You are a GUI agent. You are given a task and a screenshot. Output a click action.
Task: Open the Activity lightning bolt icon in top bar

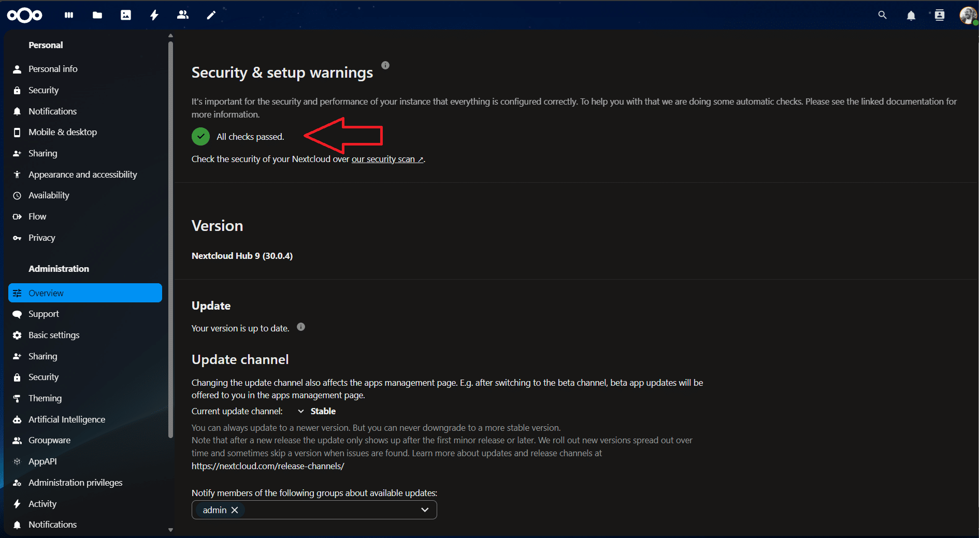coord(154,15)
